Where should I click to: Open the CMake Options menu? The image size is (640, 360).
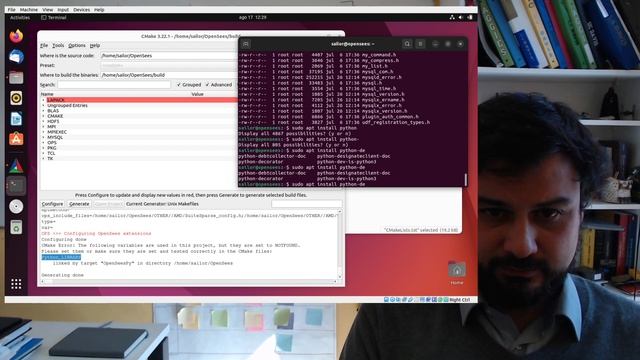pos(77,45)
